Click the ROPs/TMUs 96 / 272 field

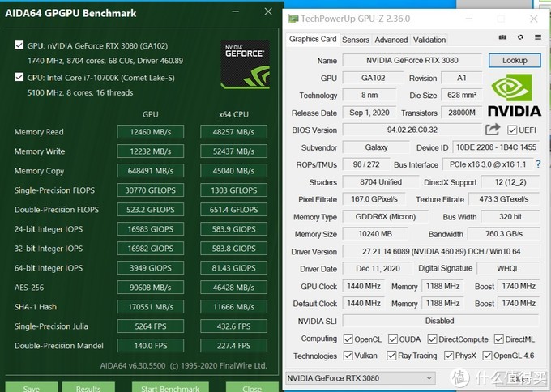pos(366,164)
